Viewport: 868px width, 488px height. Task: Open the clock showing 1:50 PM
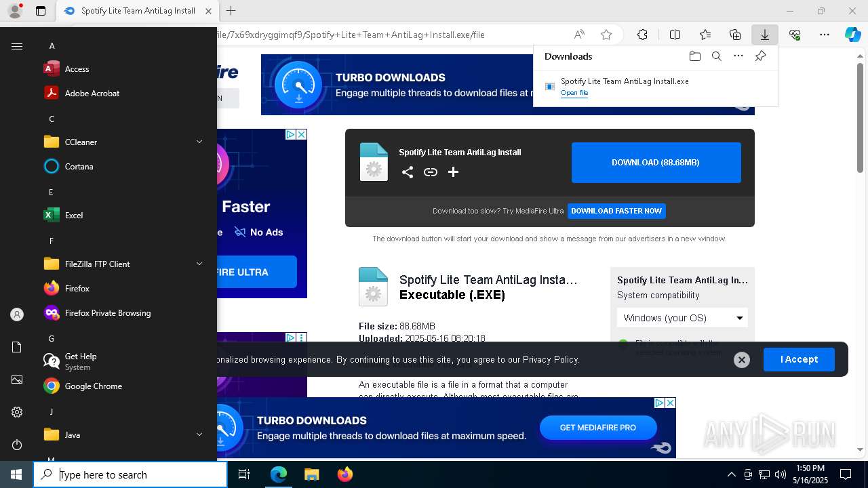(810, 474)
